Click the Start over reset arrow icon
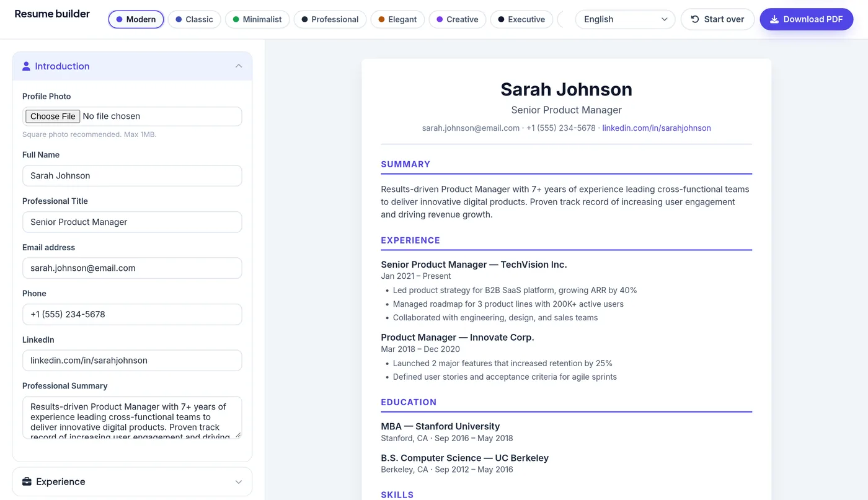Viewport: 868px width, 500px height. pyautogui.click(x=695, y=19)
